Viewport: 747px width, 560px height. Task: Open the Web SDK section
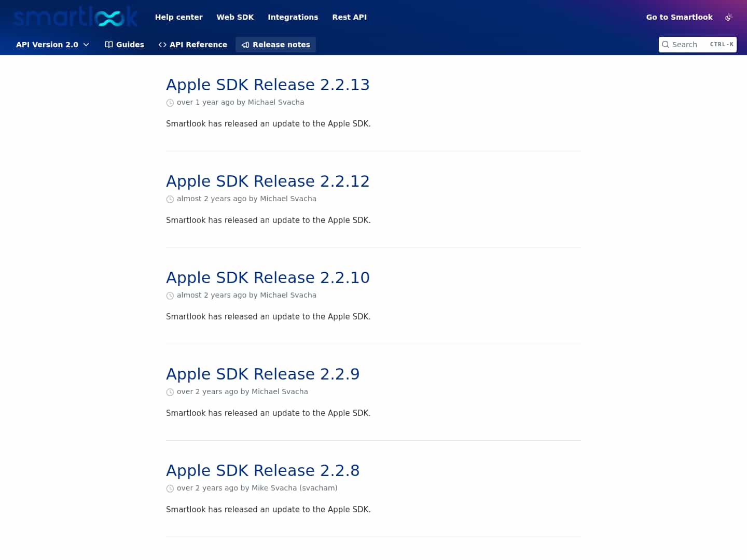point(235,17)
